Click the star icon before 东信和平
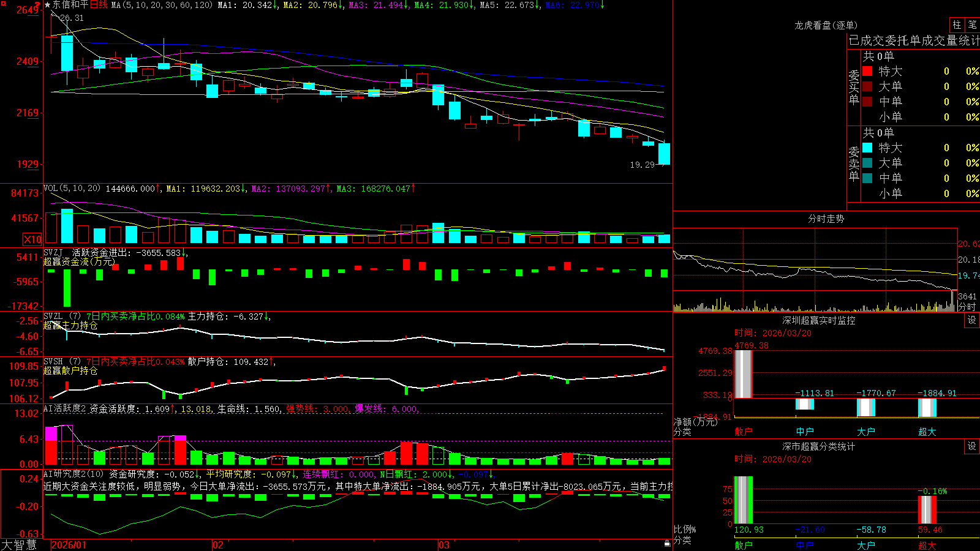The image size is (980, 551). pos(47,5)
